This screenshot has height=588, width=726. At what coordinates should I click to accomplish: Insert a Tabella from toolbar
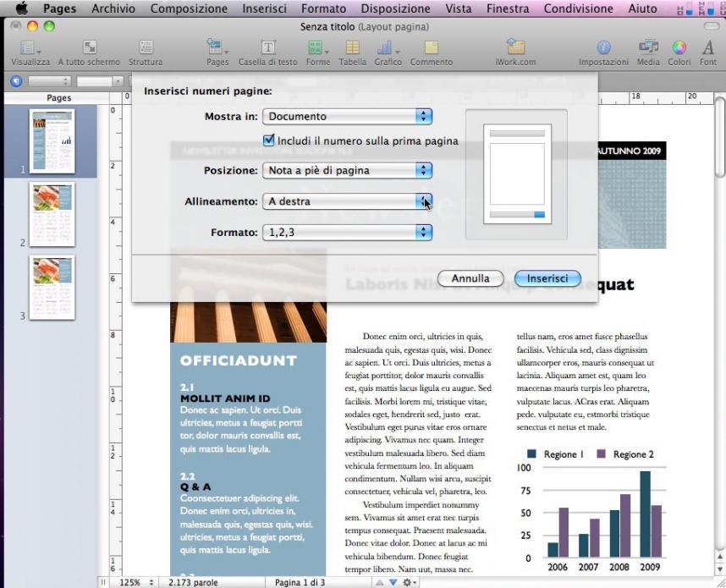(352, 52)
